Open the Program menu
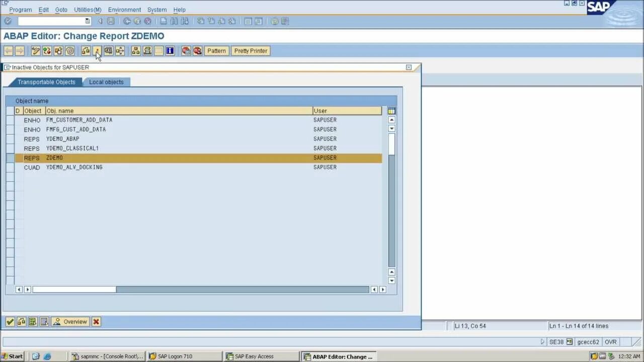The width and height of the screenshot is (644, 362). (x=20, y=10)
